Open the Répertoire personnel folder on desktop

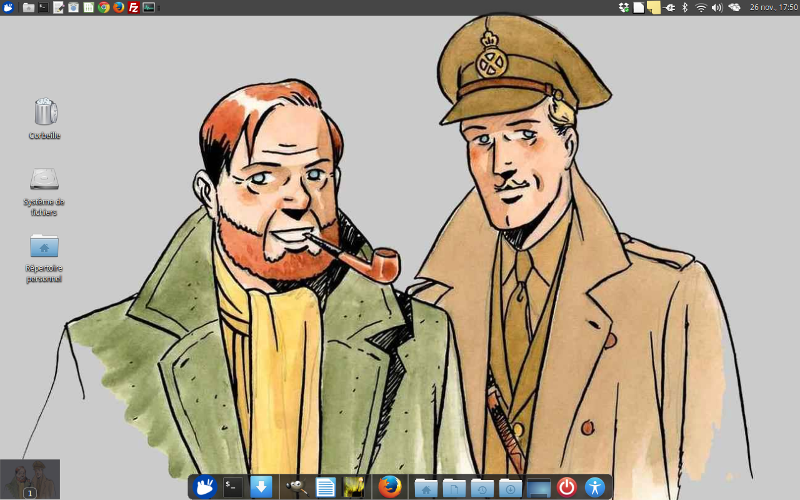pos(44,246)
